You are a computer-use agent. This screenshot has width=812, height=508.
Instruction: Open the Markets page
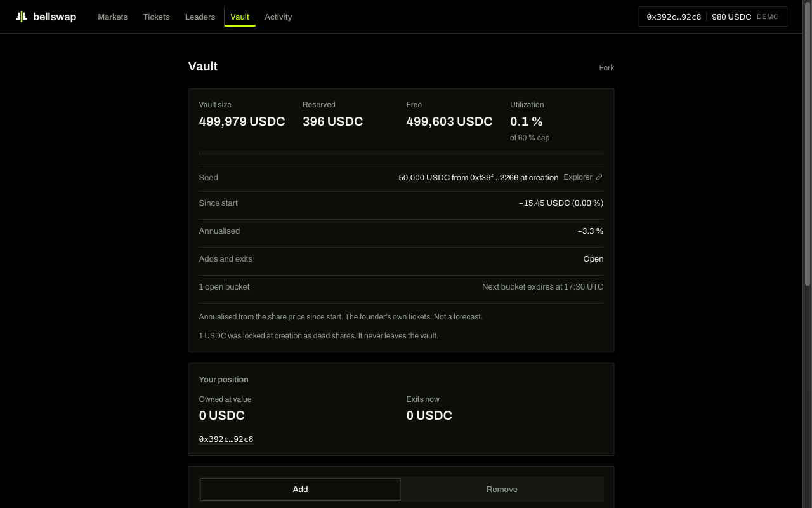[x=113, y=17]
